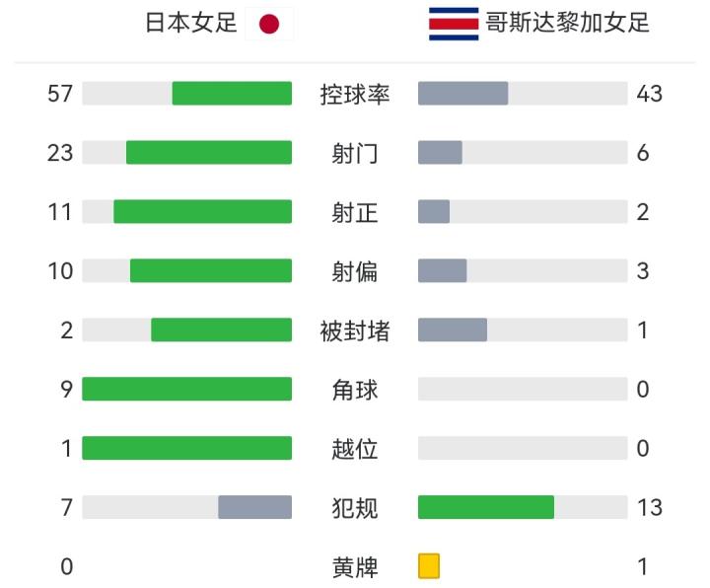The image size is (710, 588).
Task: Click Japan's green corner kicks bar
Action: 186,390
